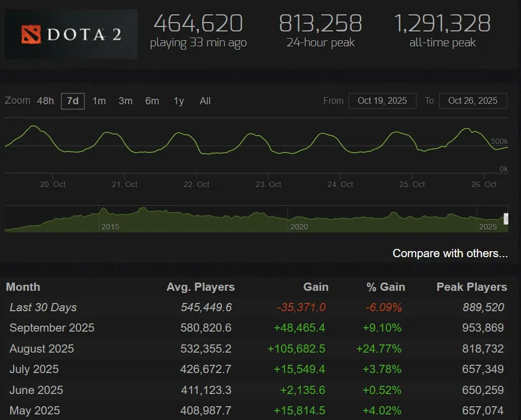The height and width of the screenshot is (420, 521).
Task: Click the Gain column header
Action: 316,287
